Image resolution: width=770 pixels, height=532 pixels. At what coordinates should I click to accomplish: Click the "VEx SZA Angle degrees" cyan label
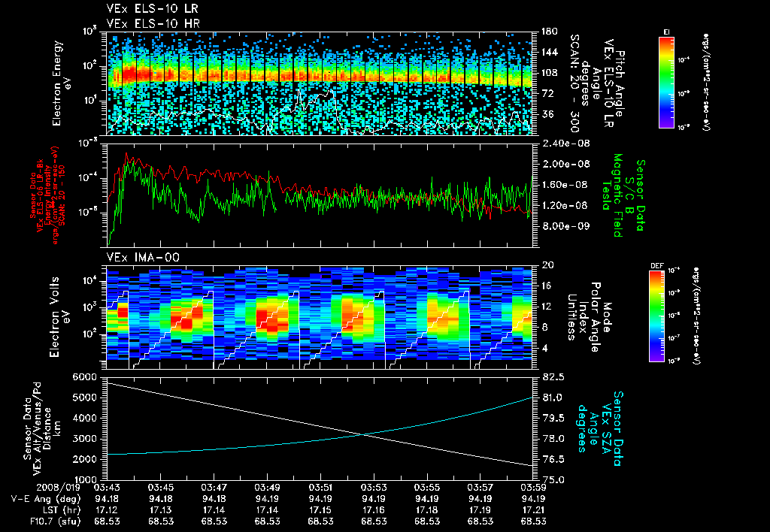(594, 428)
